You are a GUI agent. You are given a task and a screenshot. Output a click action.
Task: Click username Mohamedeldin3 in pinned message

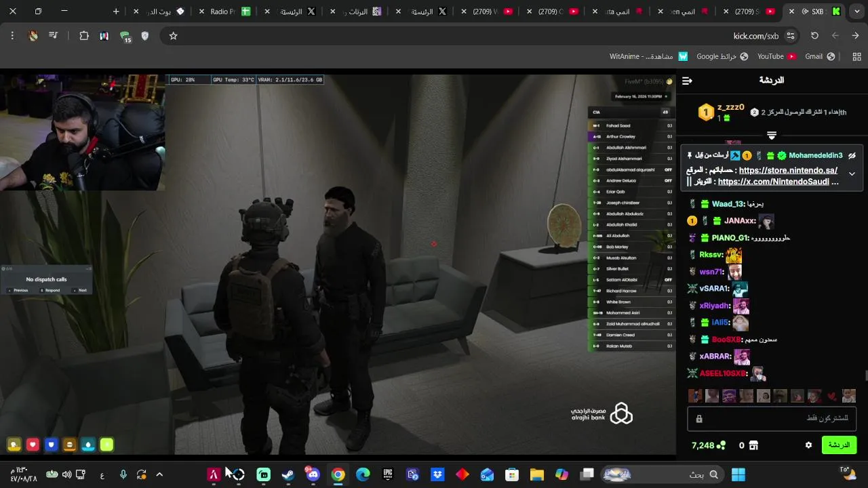pyautogui.click(x=815, y=156)
